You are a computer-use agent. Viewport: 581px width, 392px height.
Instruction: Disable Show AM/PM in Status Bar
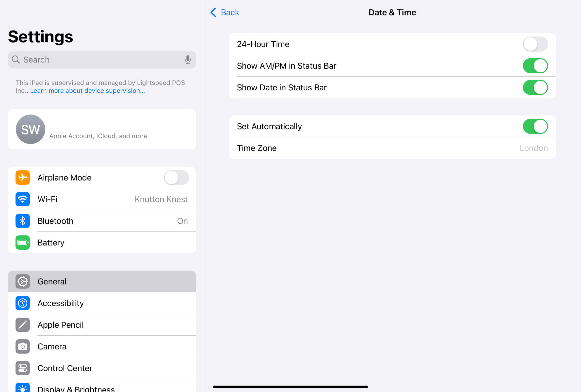click(x=535, y=66)
